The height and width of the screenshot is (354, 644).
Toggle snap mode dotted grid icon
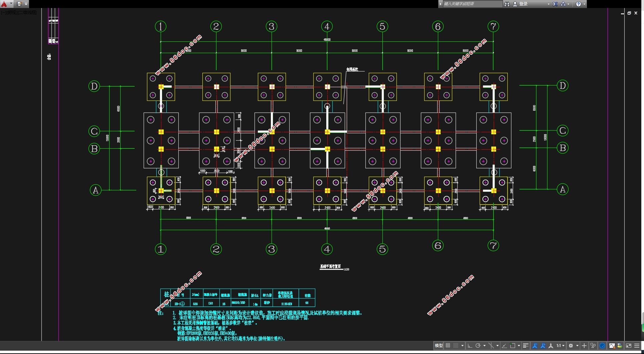pos(456,346)
